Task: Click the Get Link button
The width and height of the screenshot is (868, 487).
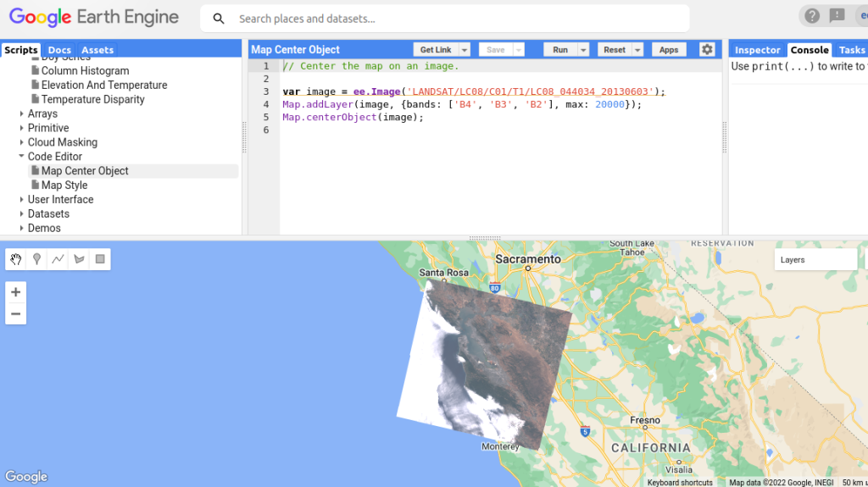Action: point(436,50)
